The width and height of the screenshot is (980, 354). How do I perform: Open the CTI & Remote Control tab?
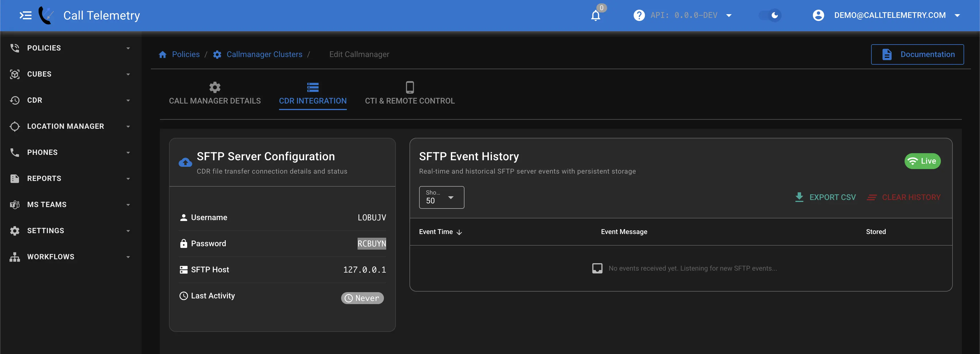click(x=409, y=94)
